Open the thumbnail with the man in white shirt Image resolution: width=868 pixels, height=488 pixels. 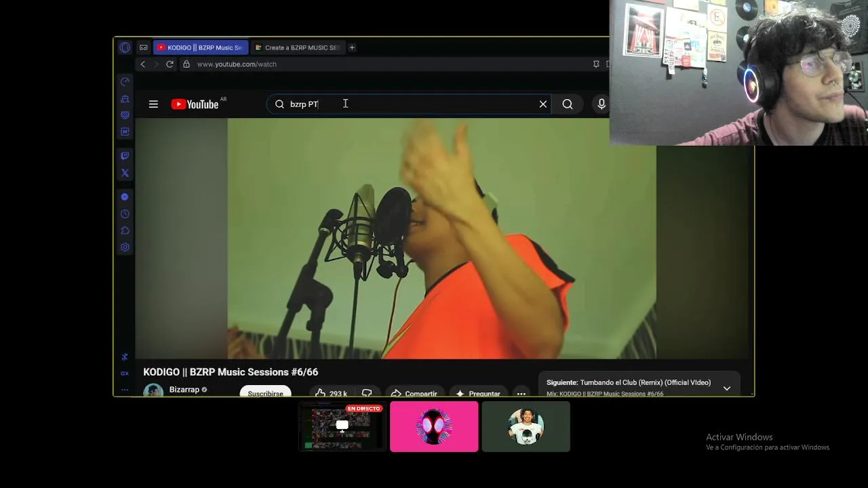[x=526, y=426]
